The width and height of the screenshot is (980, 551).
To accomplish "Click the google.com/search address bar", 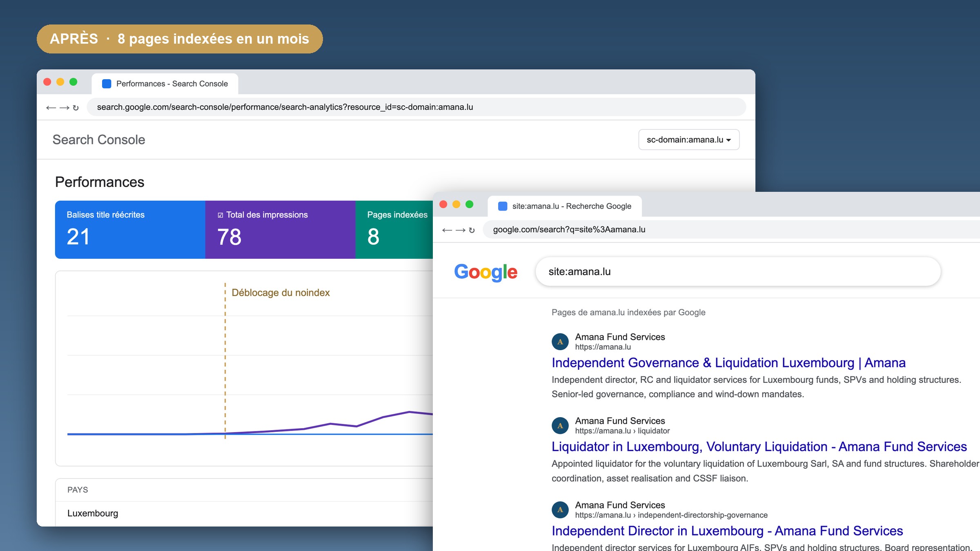I will [x=731, y=229].
